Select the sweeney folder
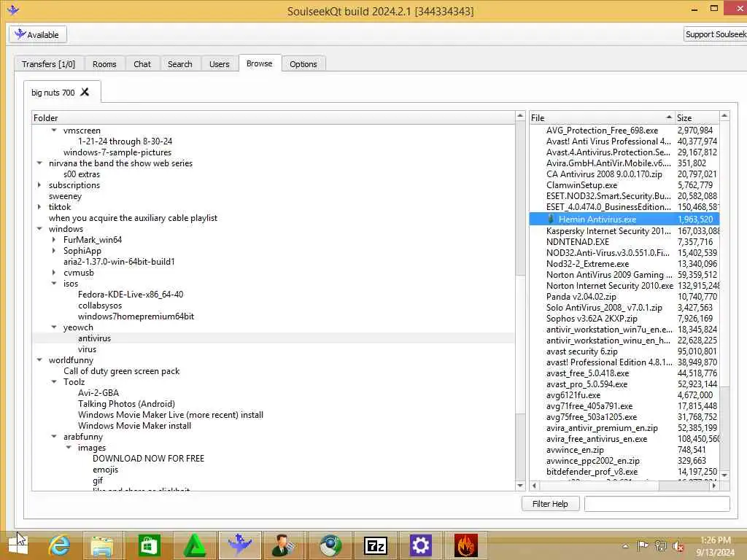747x560 pixels. (x=65, y=195)
